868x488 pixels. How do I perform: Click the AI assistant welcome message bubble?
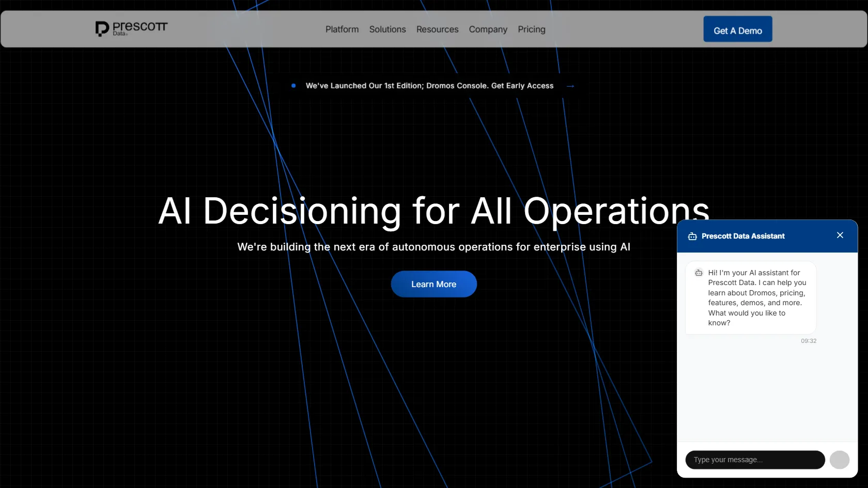pos(750,297)
